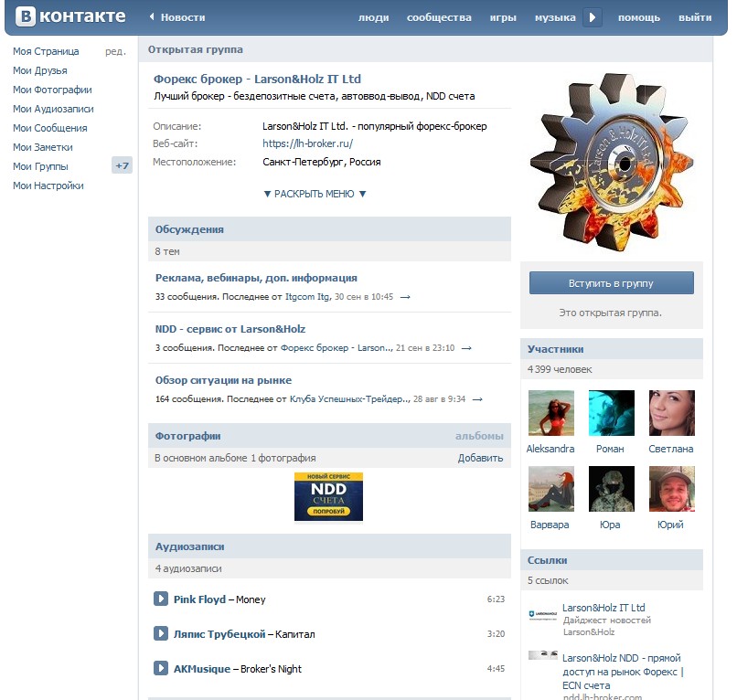Play Pink Floyd – Money track
The width and height of the screenshot is (737, 700).
(x=161, y=599)
